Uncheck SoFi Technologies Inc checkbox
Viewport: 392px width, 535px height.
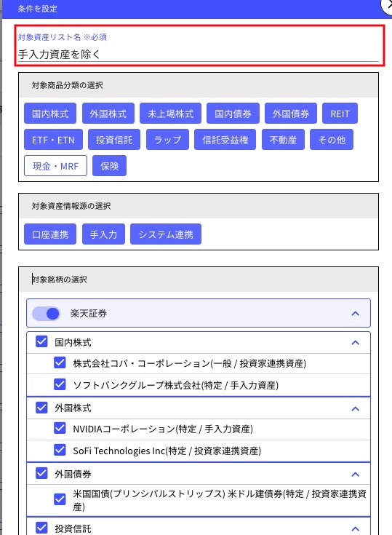60,450
